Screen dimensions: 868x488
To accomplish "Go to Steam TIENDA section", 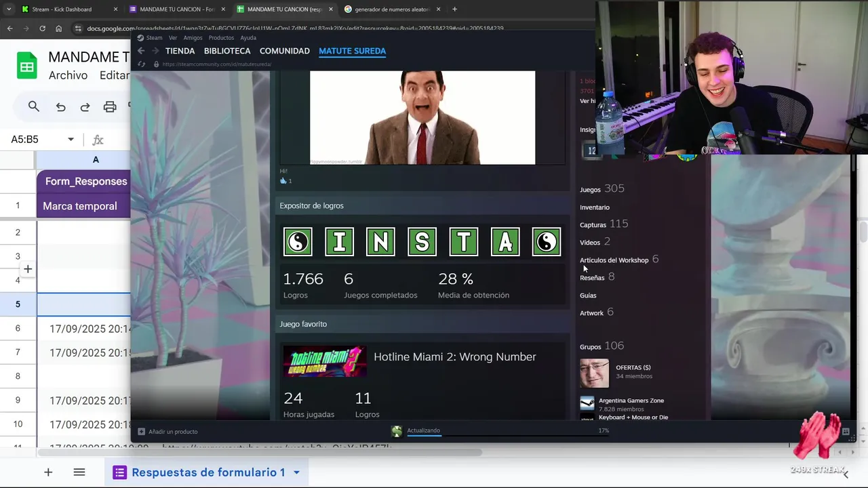I will (x=180, y=51).
